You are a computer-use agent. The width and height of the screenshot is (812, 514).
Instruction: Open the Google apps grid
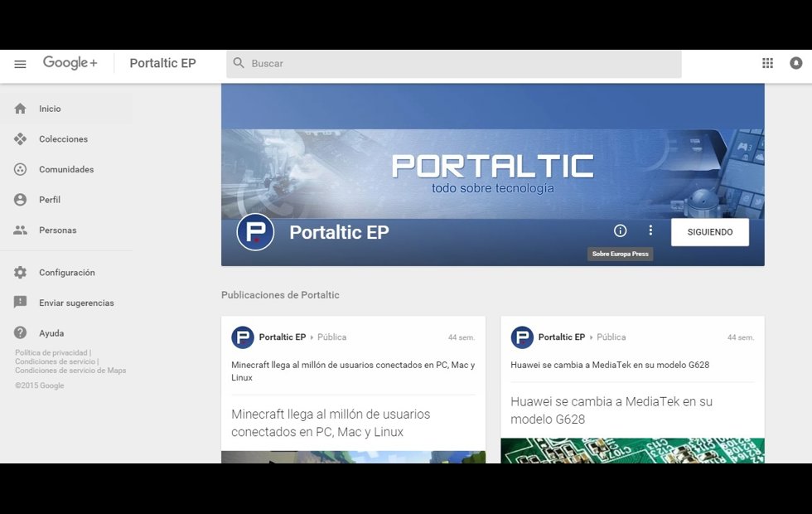767,63
